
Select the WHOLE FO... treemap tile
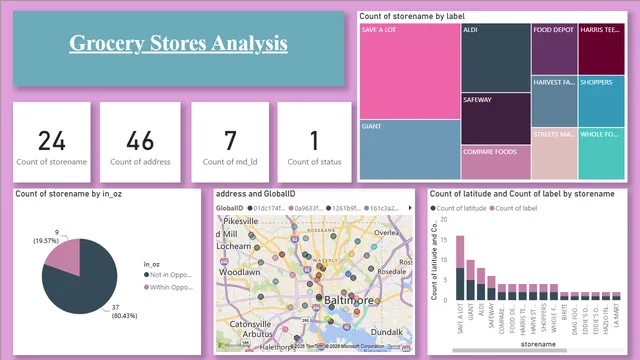pyautogui.click(x=601, y=153)
